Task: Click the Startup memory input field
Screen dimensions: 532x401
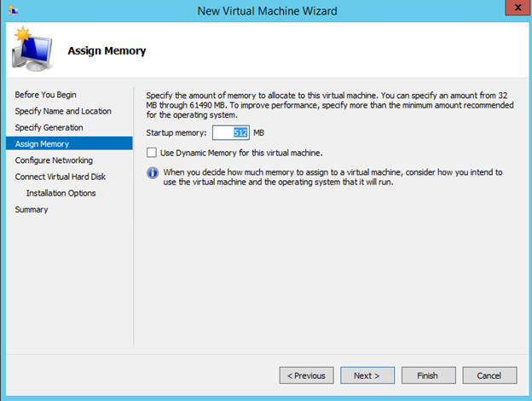Action: click(230, 132)
